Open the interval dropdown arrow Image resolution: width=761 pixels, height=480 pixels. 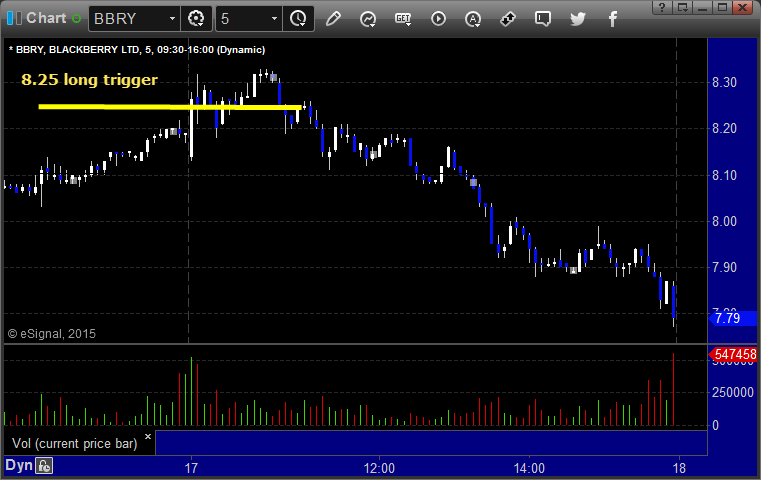(274, 19)
